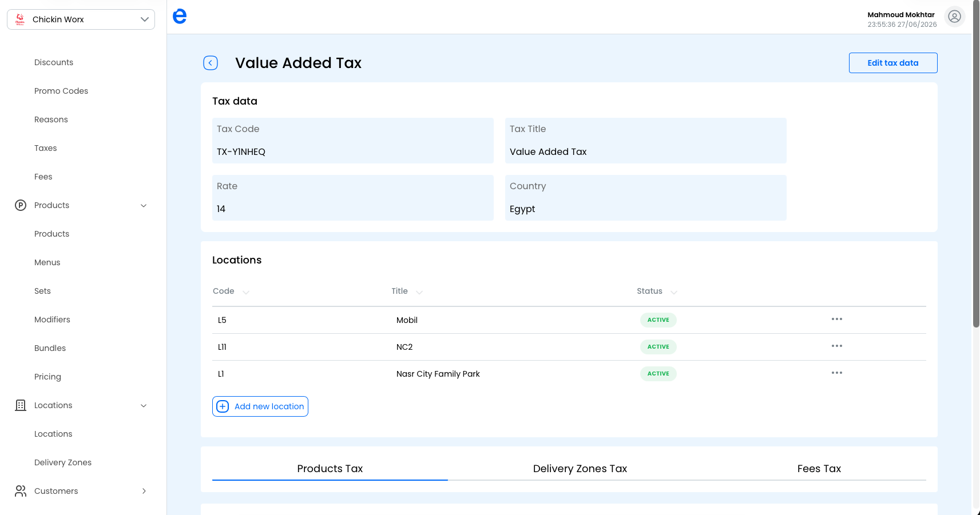Open Bundles in the sidebar
980x515 pixels.
coord(50,348)
